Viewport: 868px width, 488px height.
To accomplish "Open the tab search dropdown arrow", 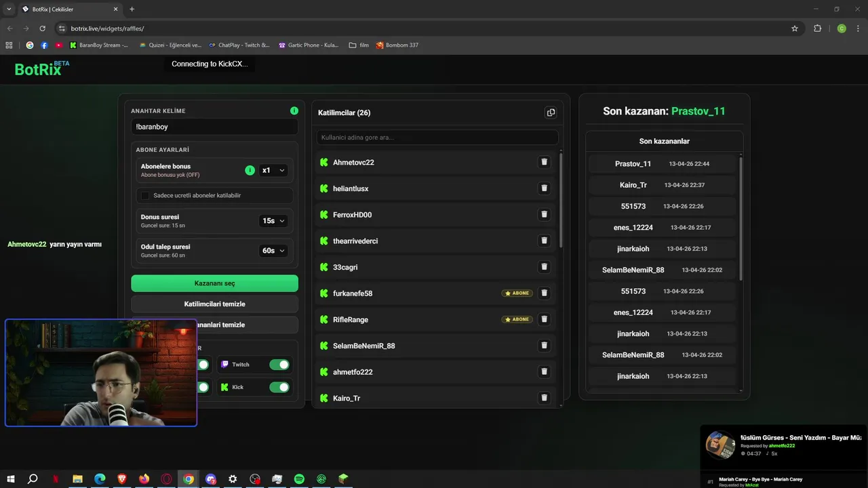I will pyautogui.click(x=9, y=9).
